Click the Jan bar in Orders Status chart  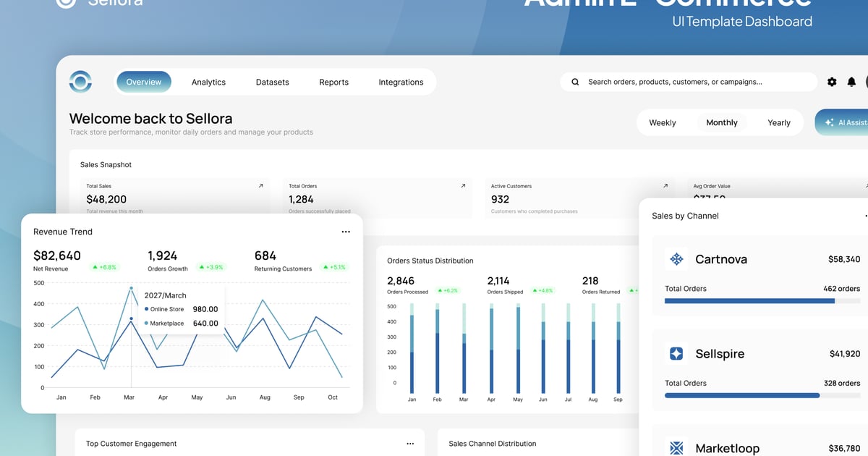412,348
